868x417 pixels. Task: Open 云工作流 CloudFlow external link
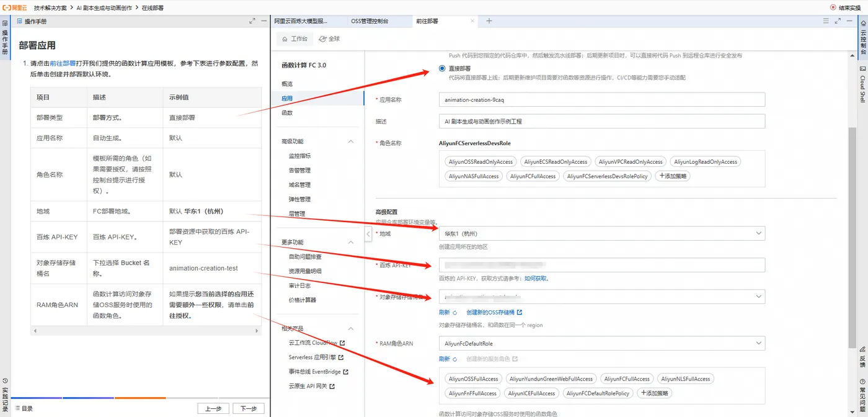coord(317,343)
